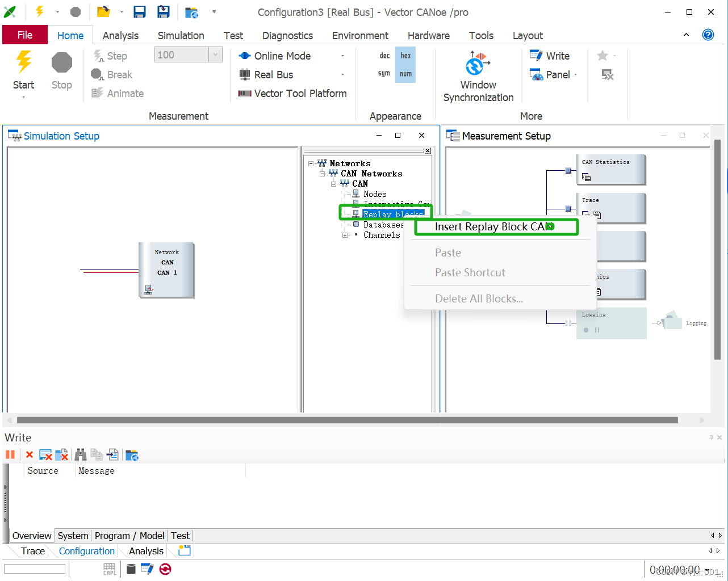Toggle num numeric display
Image resolution: width=728 pixels, height=581 pixels.
click(x=405, y=74)
